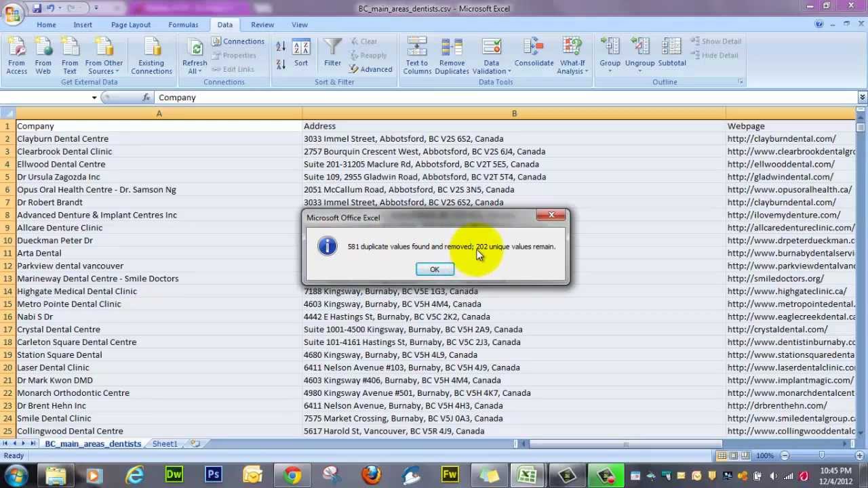868x488 pixels.
Task: Sort A to Z ascending
Action: [281, 47]
